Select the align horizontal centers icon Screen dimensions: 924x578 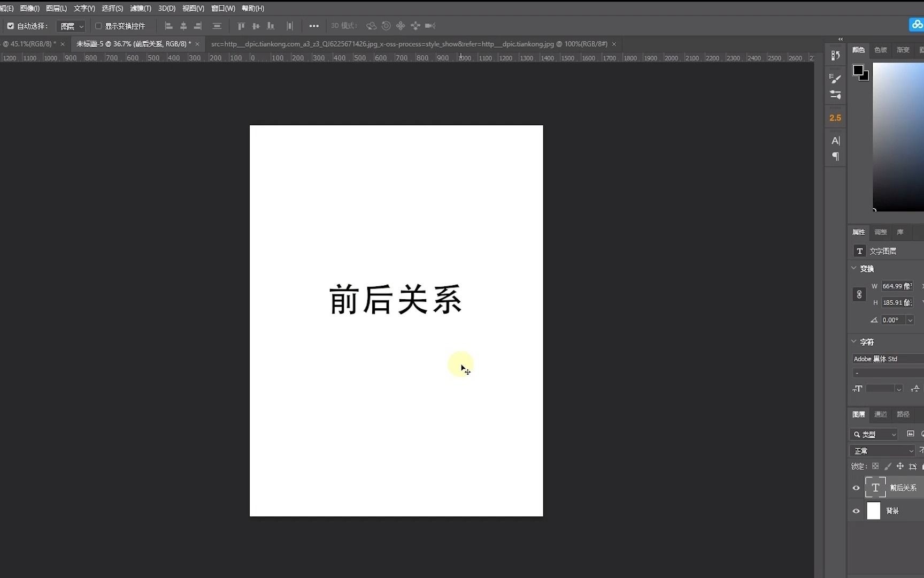coord(183,26)
